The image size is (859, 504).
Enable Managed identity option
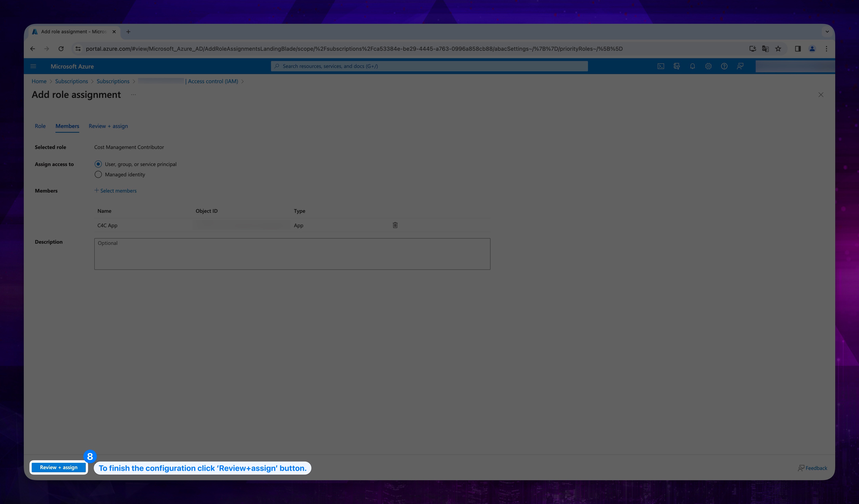[98, 175]
